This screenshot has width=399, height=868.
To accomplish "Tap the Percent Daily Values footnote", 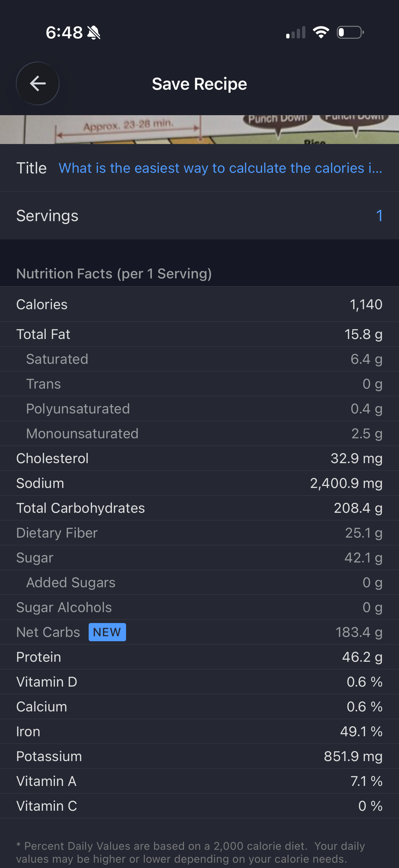I will pos(191,852).
